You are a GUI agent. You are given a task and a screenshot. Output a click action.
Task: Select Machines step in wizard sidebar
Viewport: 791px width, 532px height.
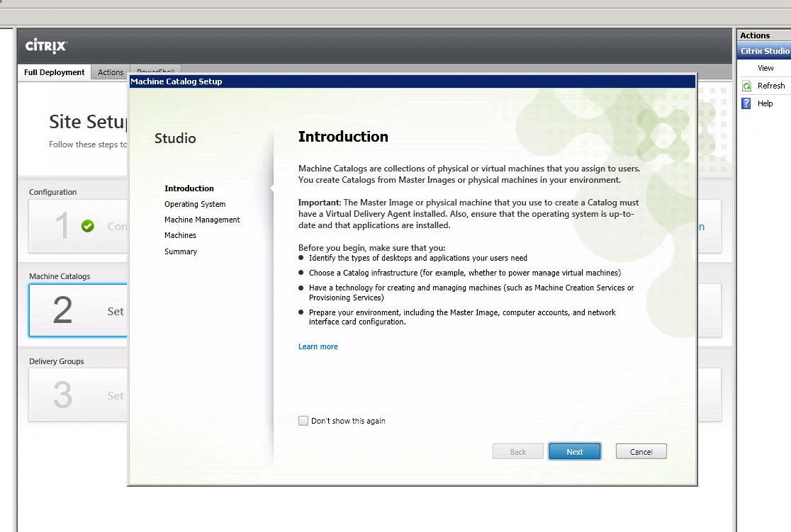tap(180, 235)
